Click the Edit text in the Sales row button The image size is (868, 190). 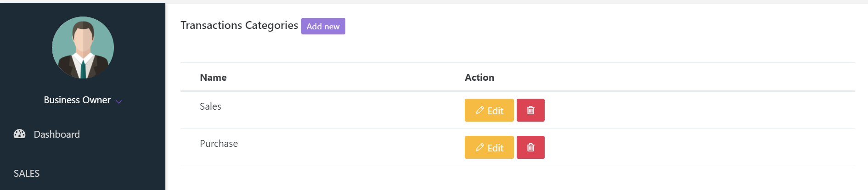(x=496, y=111)
